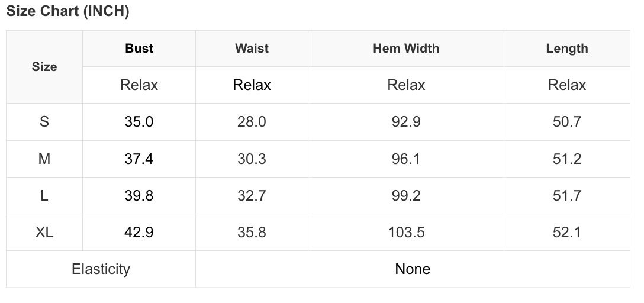
Task: Select the Hem Width column header
Action: pyautogui.click(x=406, y=49)
